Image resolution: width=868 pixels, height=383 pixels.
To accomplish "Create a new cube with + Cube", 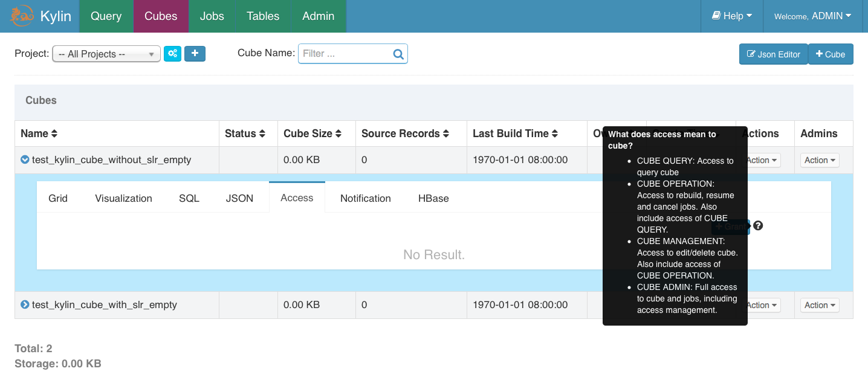I will tap(830, 54).
